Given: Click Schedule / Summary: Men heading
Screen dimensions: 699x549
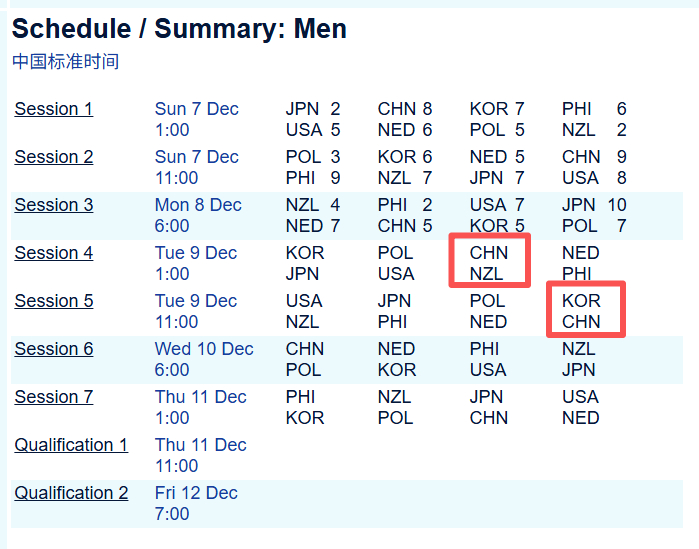Looking at the screenshot, I should point(179,29).
